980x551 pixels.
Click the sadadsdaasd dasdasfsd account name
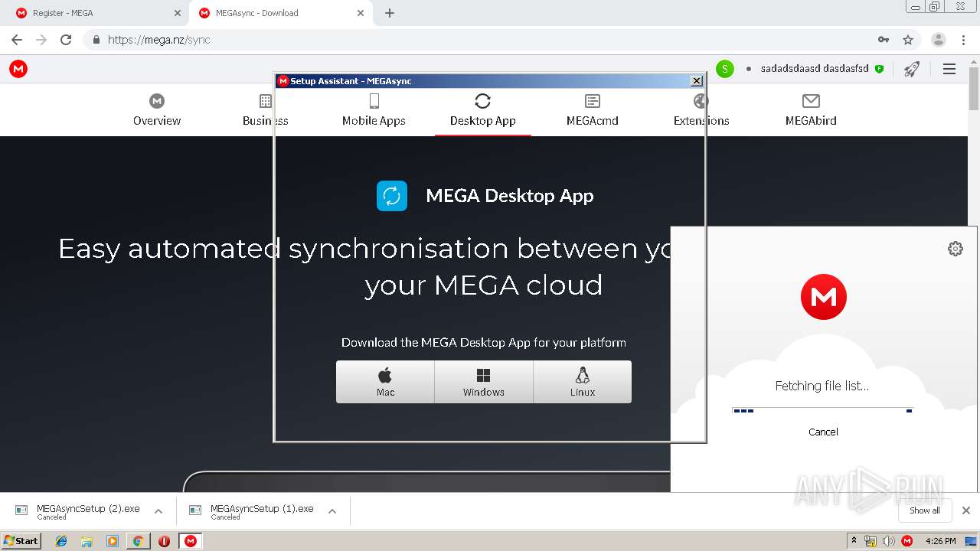(x=815, y=69)
